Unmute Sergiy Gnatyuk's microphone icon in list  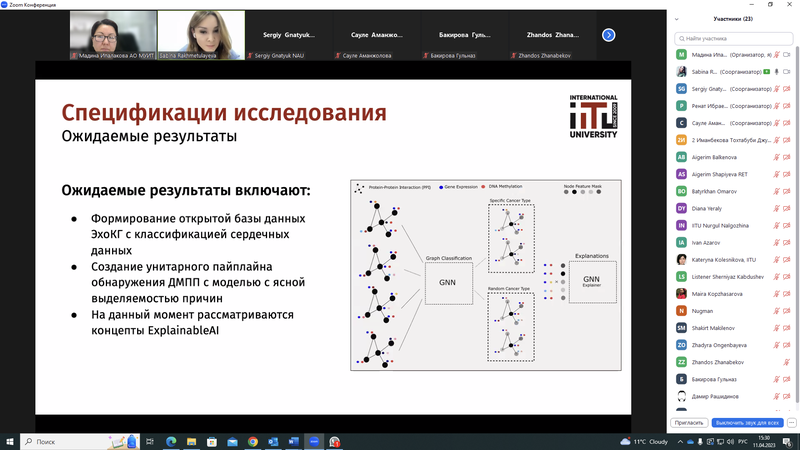(777, 89)
